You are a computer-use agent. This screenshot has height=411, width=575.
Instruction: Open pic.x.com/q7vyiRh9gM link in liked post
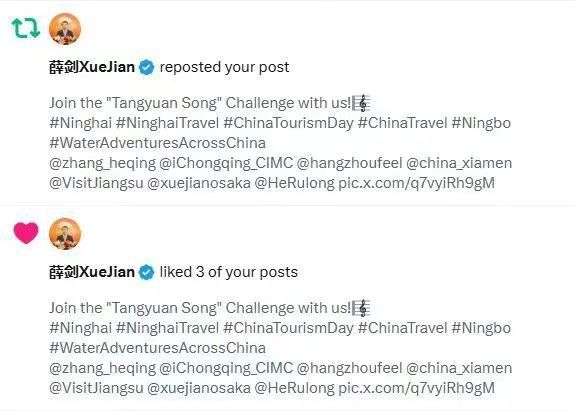point(416,388)
